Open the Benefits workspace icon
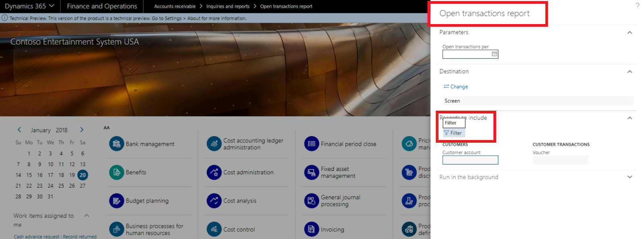Screen dimensions: 644x239 (x=116, y=172)
